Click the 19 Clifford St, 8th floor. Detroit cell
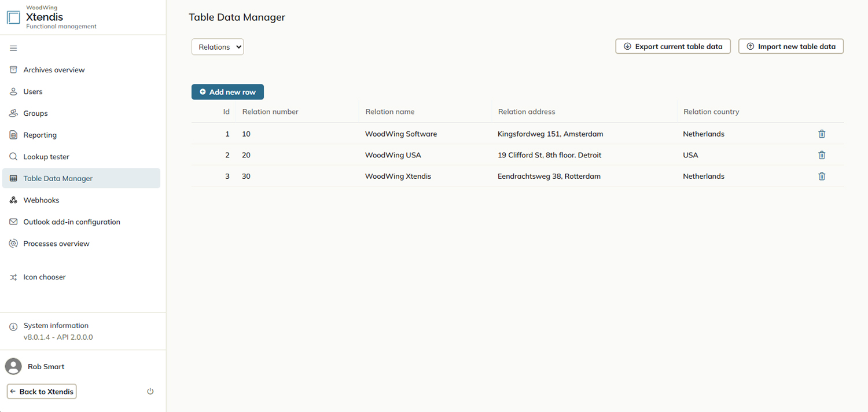This screenshot has width=868, height=412. [550, 155]
